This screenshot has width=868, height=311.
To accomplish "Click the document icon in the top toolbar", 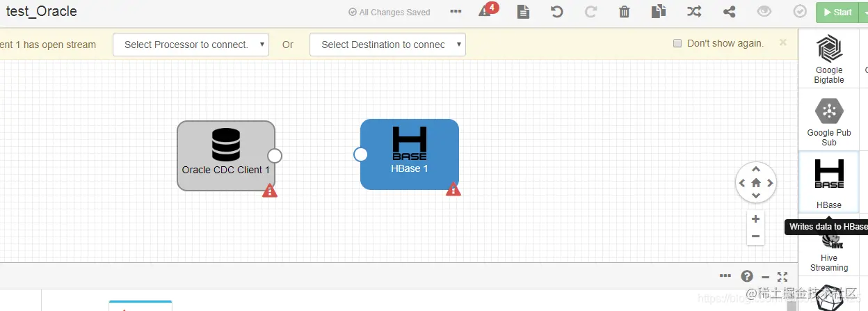I will (x=523, y=12).
